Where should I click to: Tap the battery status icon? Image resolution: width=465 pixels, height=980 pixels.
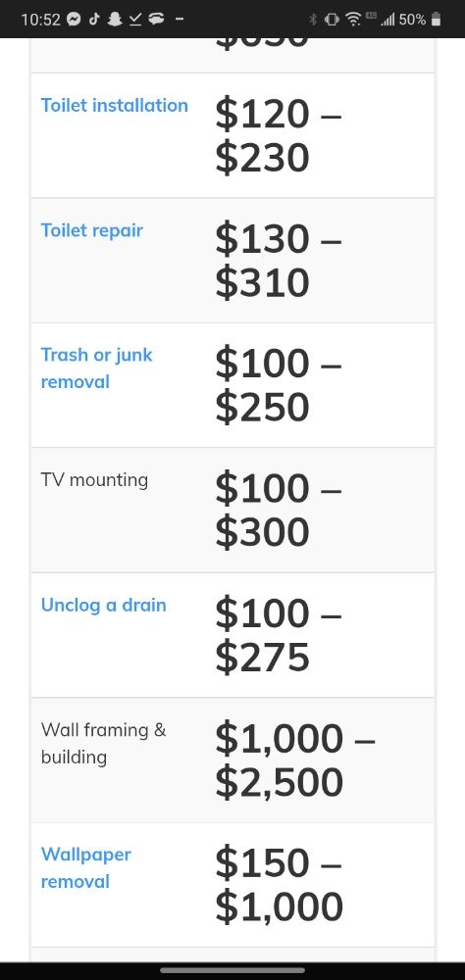[437, 20]
